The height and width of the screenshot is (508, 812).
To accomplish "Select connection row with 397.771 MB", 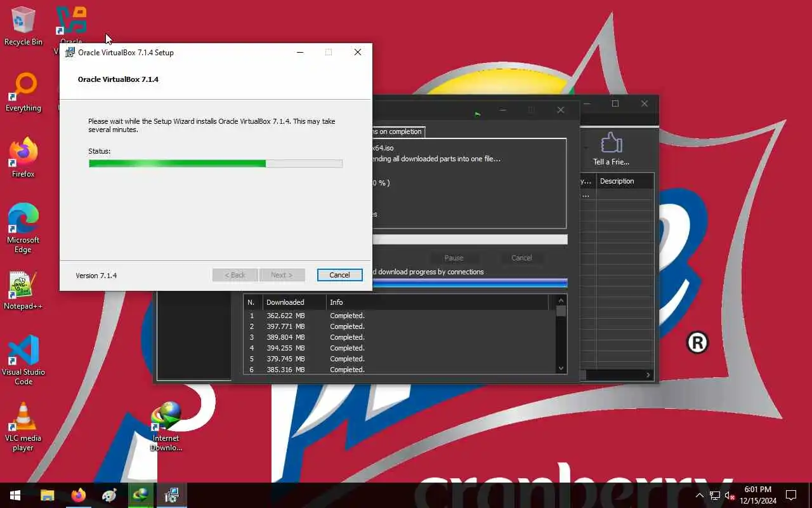I will click(x=400, y=326).
